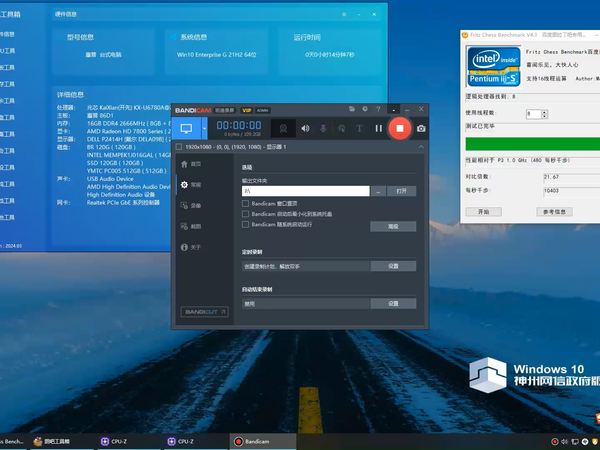Image resolution: width=600 pixels, height=450 pixels.
Task: Click the 00:00:00 recording timer
Action: [239, 125]
